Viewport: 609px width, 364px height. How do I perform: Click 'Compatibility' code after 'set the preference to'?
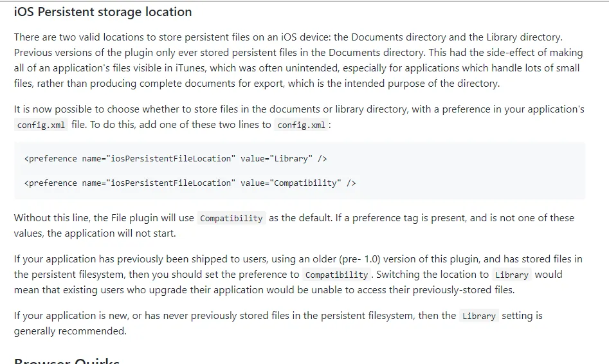coord(336,275)
